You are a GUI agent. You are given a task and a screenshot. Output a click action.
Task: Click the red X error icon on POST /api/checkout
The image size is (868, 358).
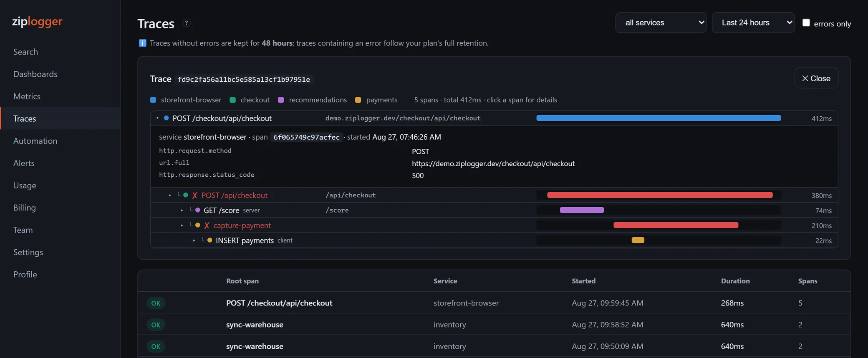click(x=194, y=195)
